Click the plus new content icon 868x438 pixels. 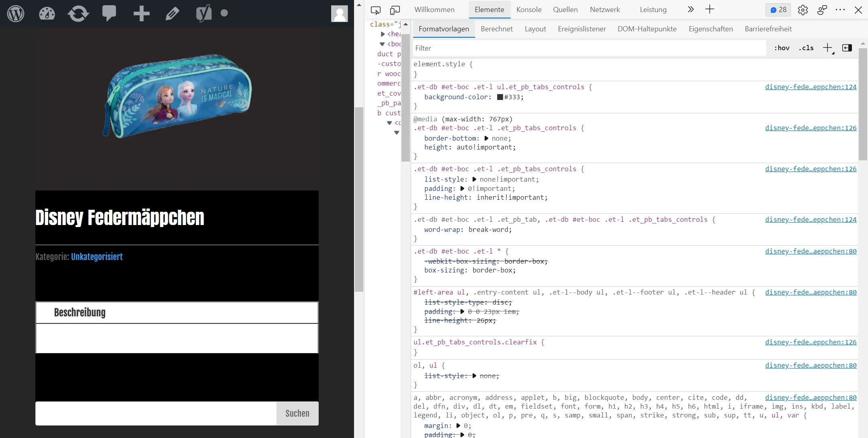(x=141, y=14)
